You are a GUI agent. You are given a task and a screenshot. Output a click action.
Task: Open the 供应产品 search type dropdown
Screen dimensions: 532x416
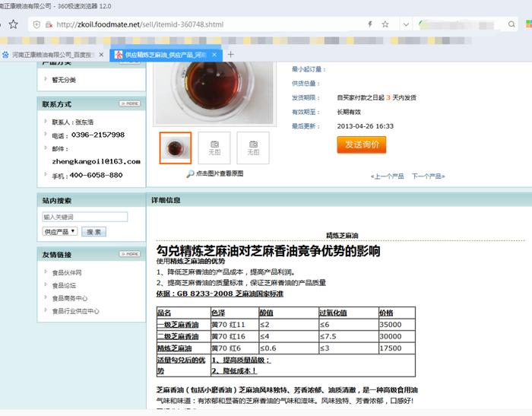tap(60, 232)
